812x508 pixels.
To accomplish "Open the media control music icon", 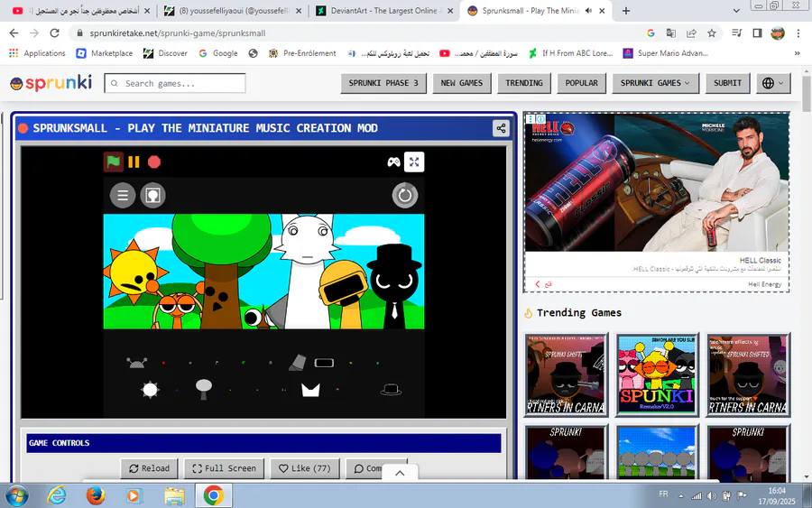I will tap(737, 33).
